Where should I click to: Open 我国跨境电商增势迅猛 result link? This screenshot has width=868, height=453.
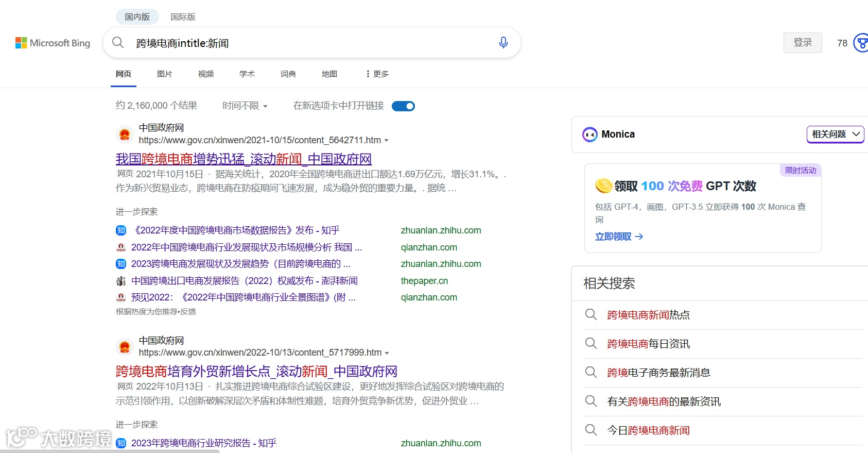coord(244,159)
